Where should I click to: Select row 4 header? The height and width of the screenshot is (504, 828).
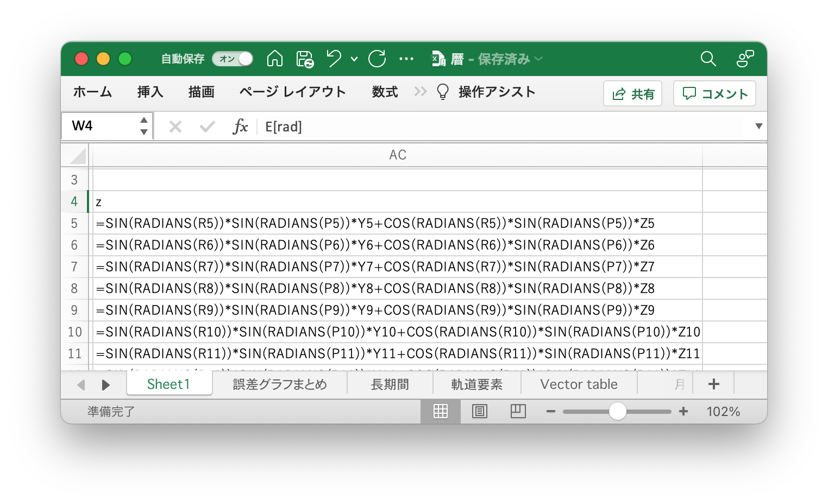[x=74, y=201]
